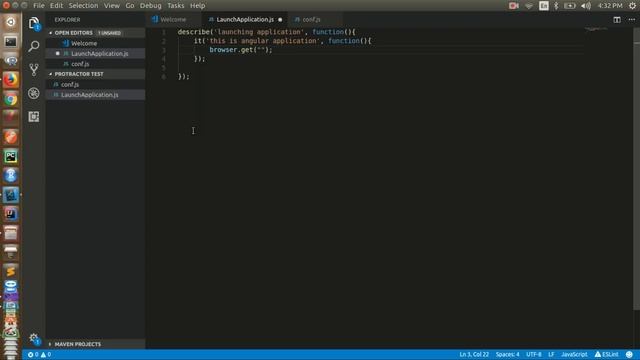Click Ln 3, Col 22 cursor position

pos(474,354)
